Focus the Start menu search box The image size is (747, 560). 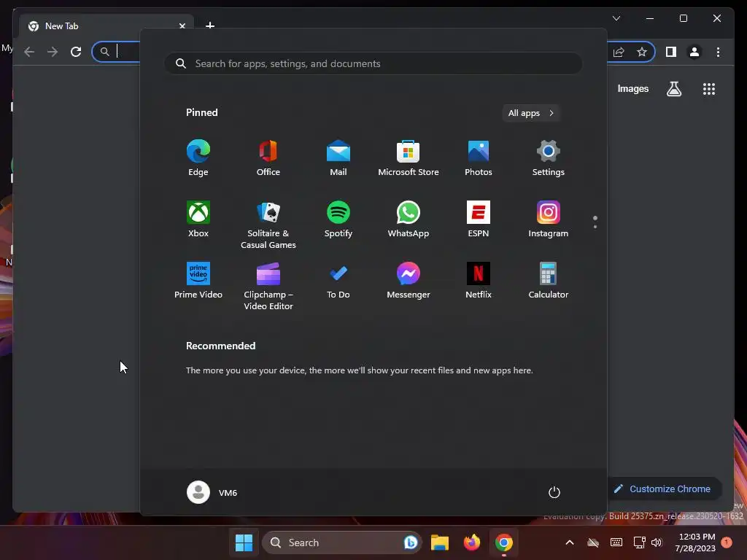click(373, 63)
